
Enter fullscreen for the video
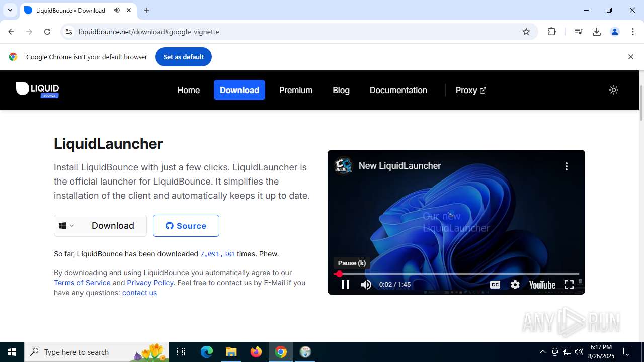569,285
